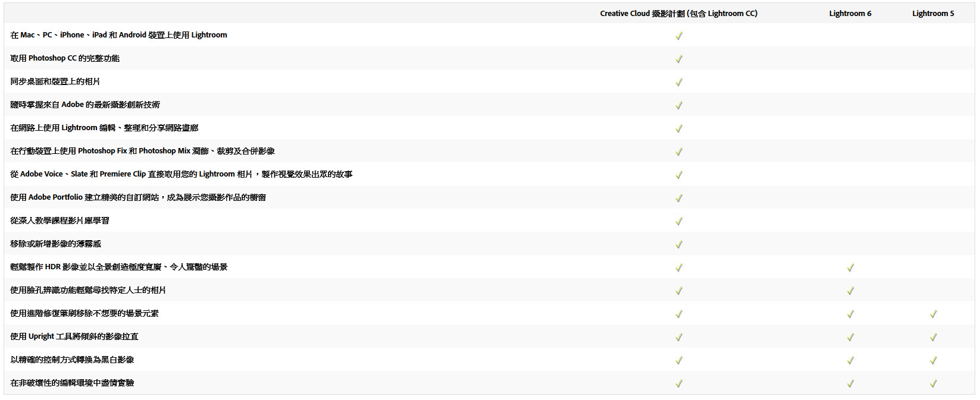
Task: Select text "以精確的控制方式轉換為黑白影像"
Action: [x=72, y=360]
